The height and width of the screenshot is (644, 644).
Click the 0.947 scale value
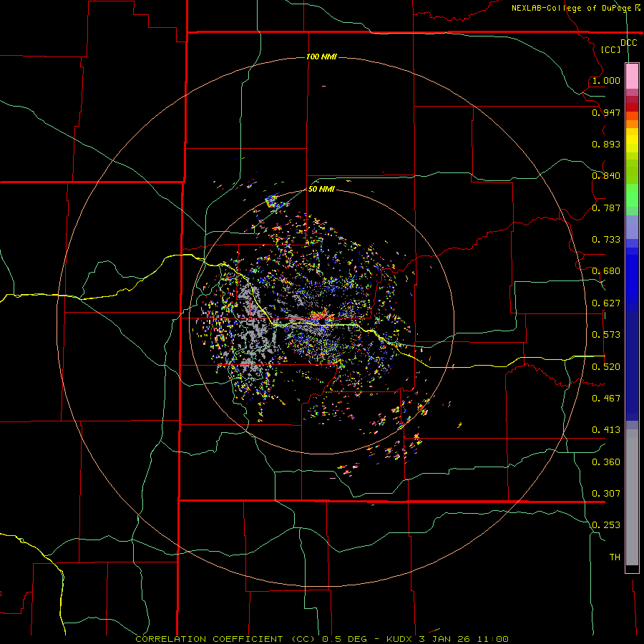[606, 112]
